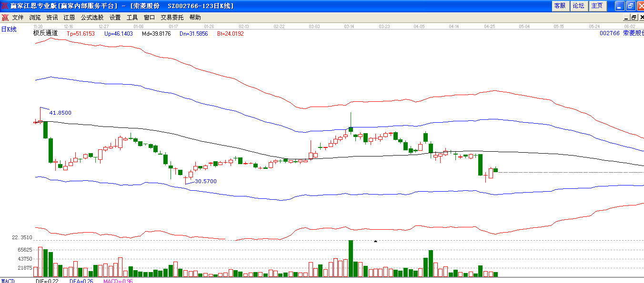Click the 04-14 date marker

coord(454,26)
